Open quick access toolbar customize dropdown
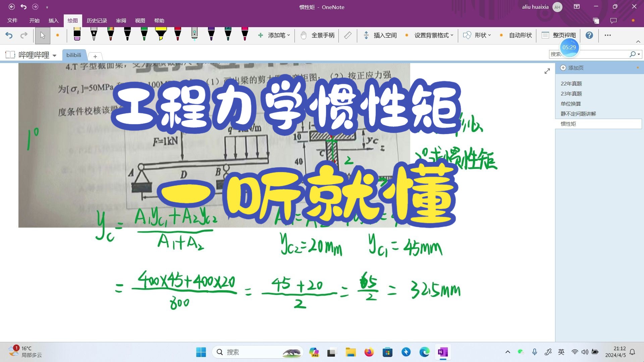This screenshot has width=644, height=362. tap(47, 7)
